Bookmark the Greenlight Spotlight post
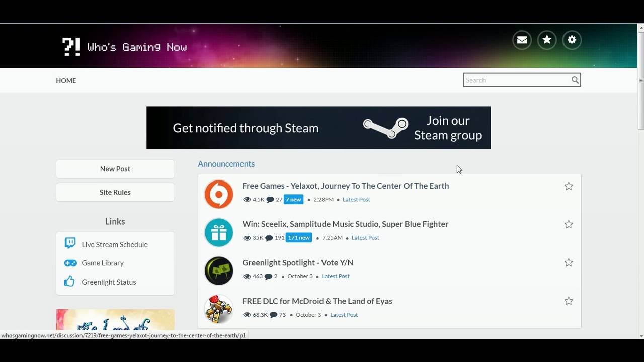The image size is (644, 362). [x=569, y=262]
